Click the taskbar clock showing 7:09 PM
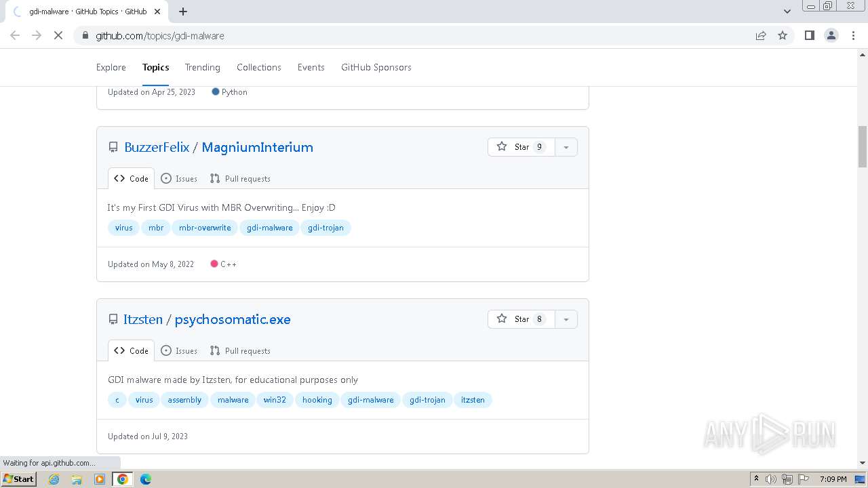This screenshot has width=868, height=488. (833, 479)
